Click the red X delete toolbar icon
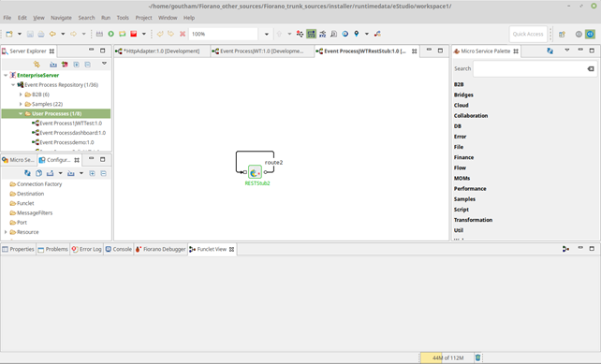This screenshot has width=601, height=364. point(183,34)
